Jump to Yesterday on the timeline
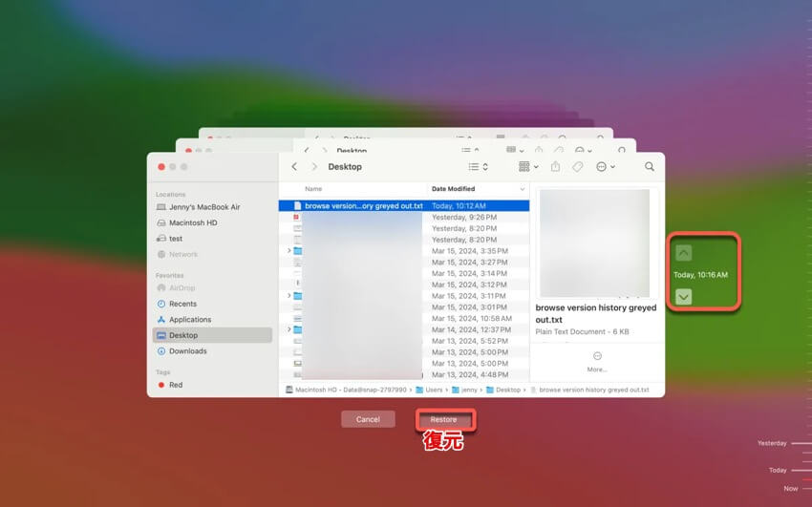This screenshot has height=507, width=812. pyautogui.click(x=772, y=443)
